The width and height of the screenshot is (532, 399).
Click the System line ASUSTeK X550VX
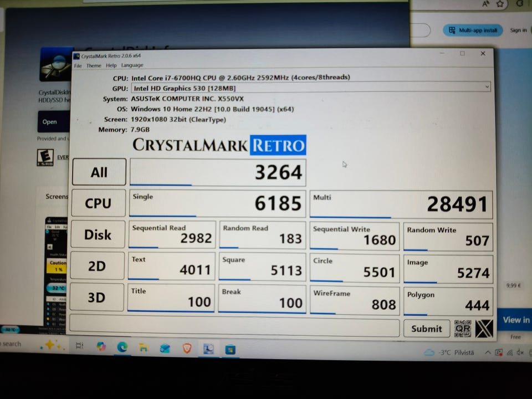pos(187,99)
